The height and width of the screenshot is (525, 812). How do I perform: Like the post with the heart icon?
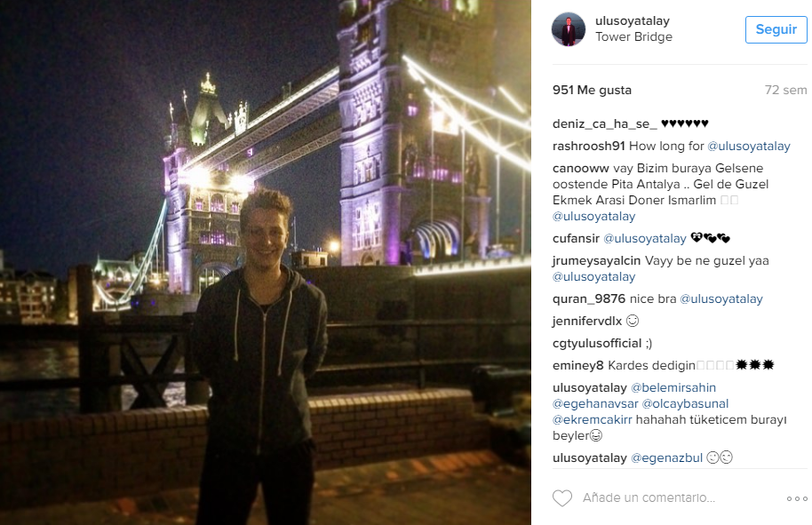pyautogui.click(x=561, y=498)
